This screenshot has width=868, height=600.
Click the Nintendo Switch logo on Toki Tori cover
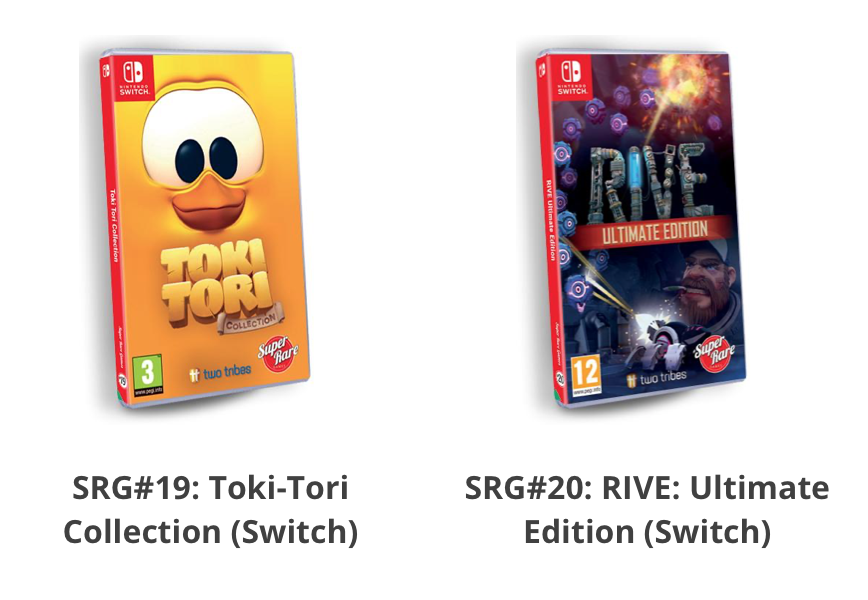133,78
